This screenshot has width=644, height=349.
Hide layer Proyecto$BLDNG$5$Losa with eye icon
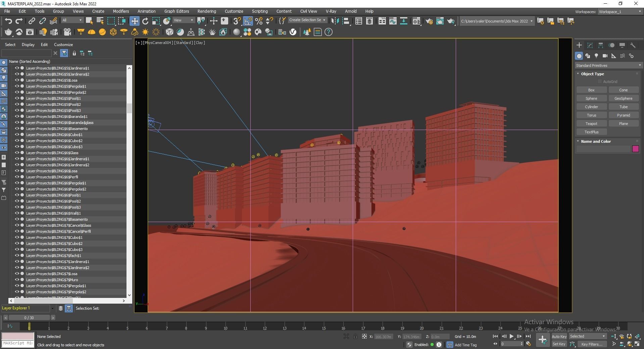pos(17,80)
